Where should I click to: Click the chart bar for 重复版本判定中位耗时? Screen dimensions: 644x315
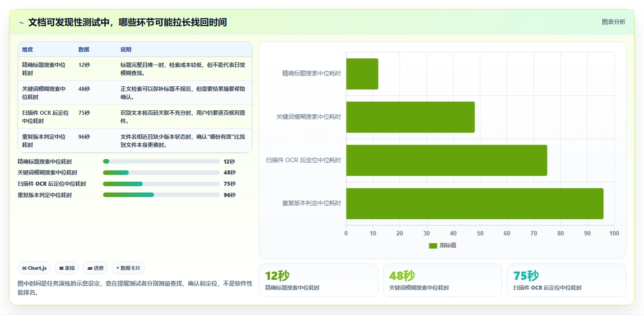pyautogui.click(x=475, y=203)
